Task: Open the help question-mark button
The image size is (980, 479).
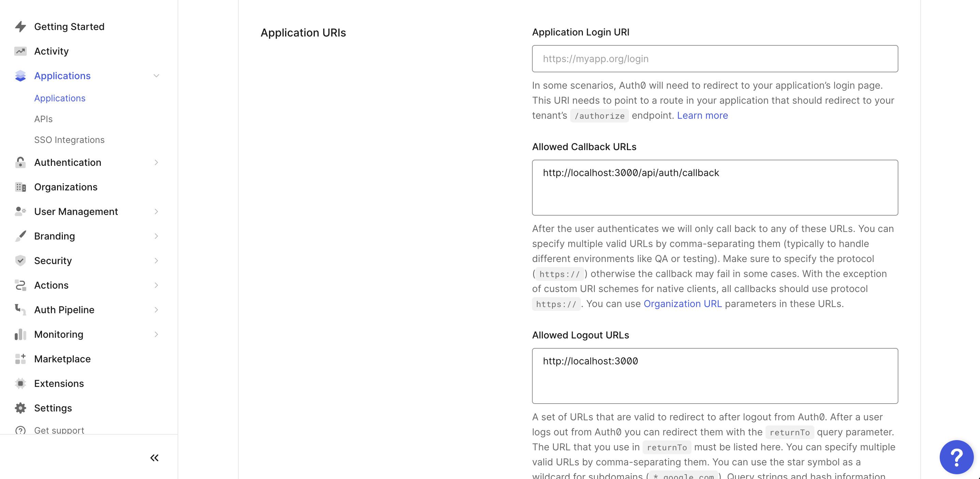Action: pyautogui.click(x=956, y=457)
